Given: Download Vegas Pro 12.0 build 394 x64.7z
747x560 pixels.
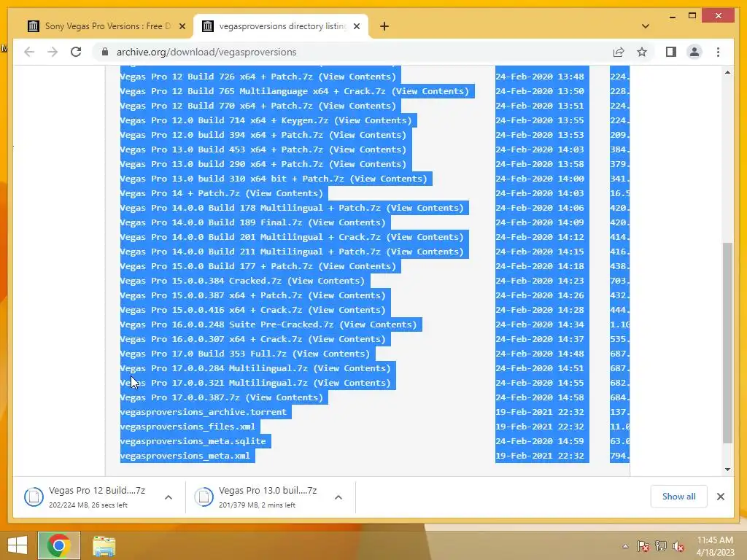Looking at the screenshot, I should tap(222, 135).
